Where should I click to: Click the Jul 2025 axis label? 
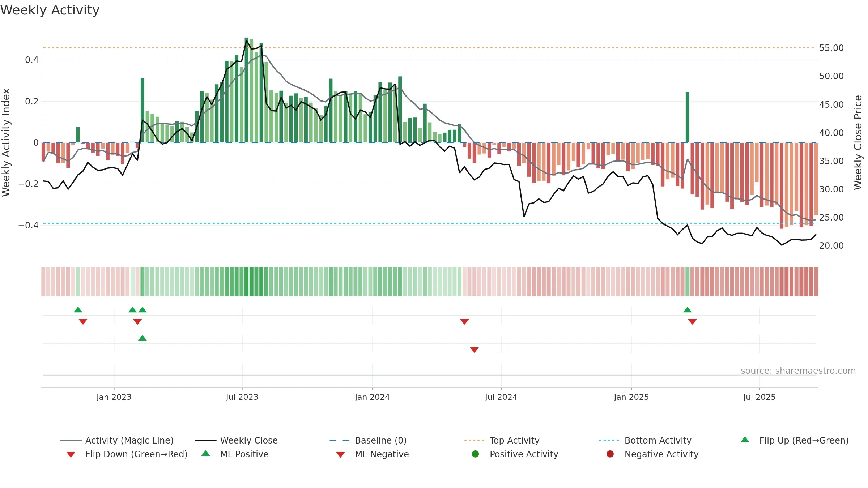tap(759, 397)
